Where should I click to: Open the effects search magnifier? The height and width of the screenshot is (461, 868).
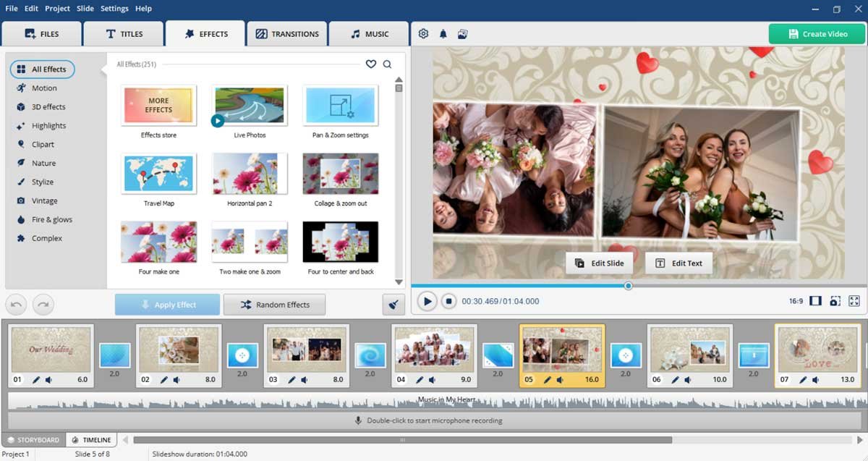[388, 64]
